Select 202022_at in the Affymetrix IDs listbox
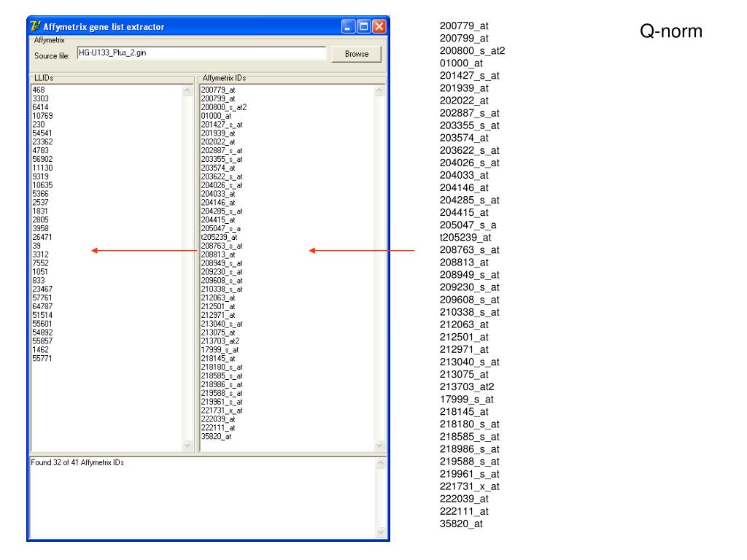Viewport: 747px width, 560px height. pyautogui.click(x=217, y=142)
